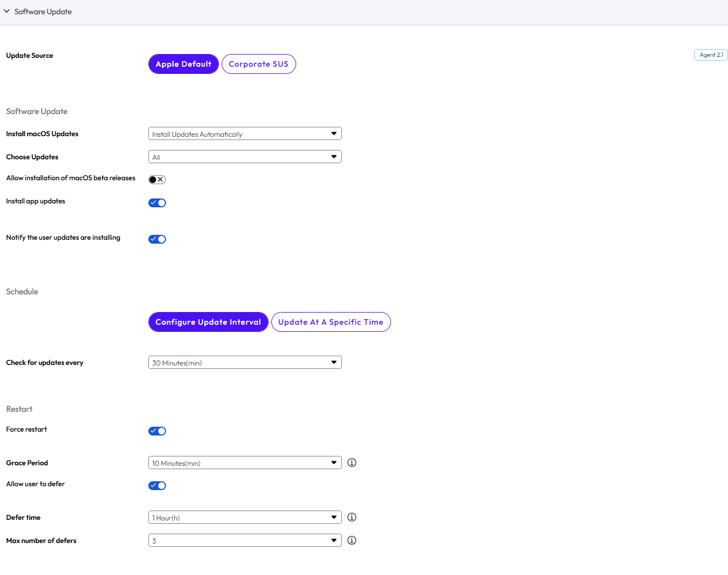Click the Grace Period label

pyautogui.click(x=27, y=463)
